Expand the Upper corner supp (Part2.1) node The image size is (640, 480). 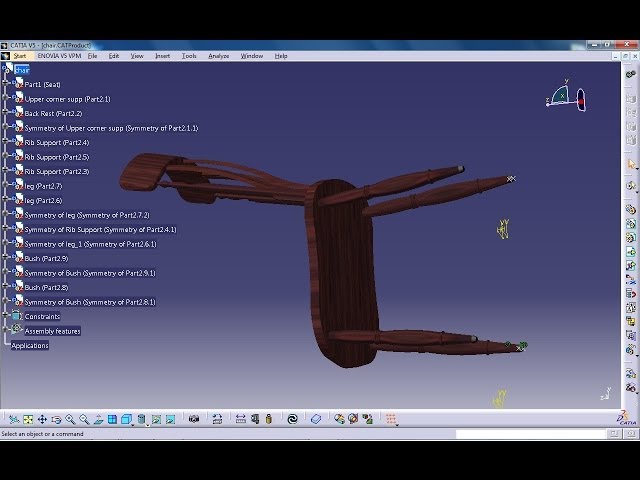point(5,98)
